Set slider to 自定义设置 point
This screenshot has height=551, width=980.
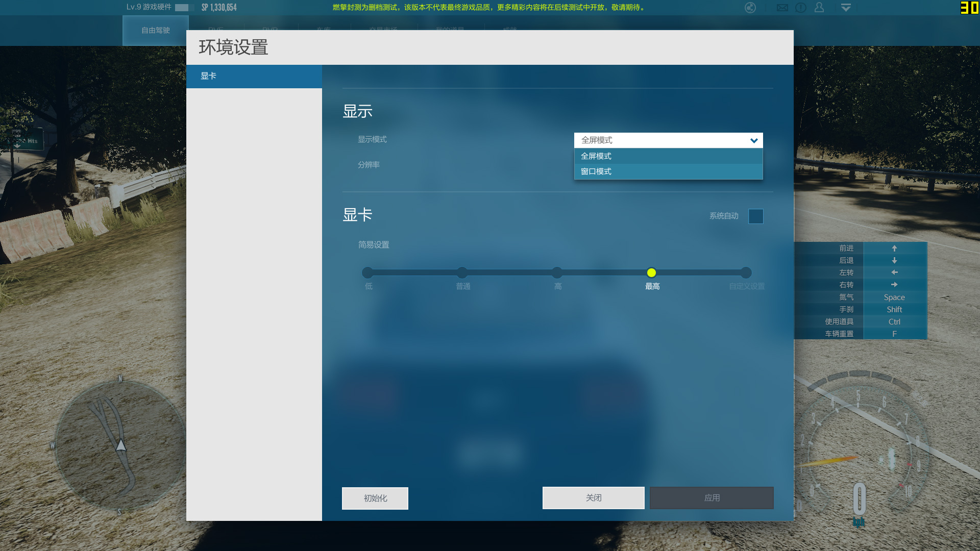746,273
